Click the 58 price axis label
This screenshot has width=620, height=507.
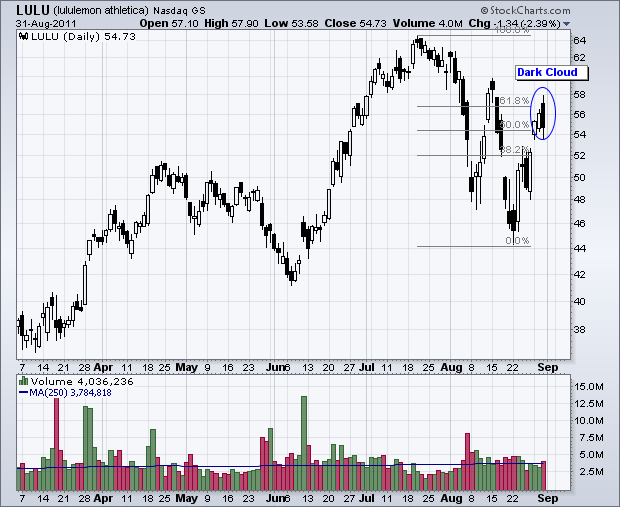(580, 95)
